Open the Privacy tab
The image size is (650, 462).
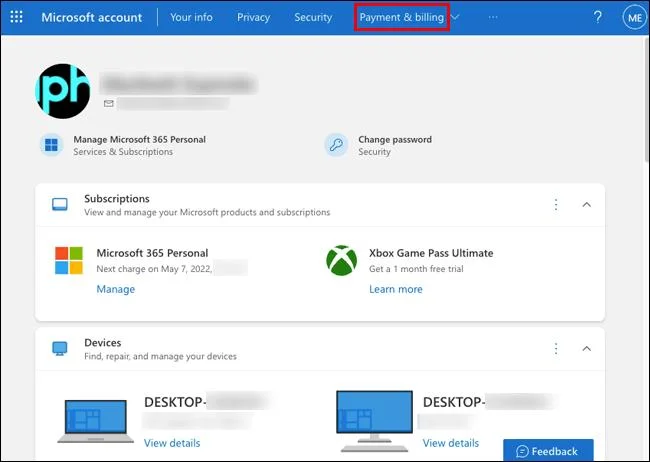click(x=253, y=17)
